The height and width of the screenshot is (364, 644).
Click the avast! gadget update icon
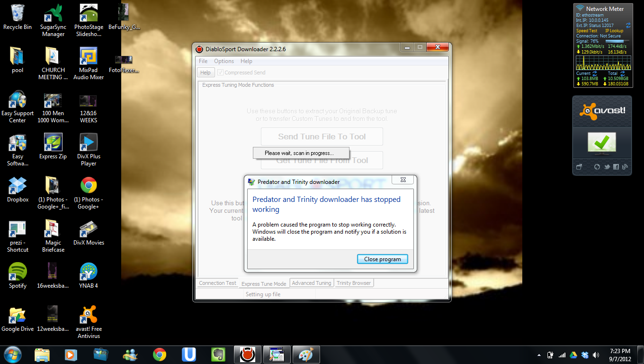597,167
